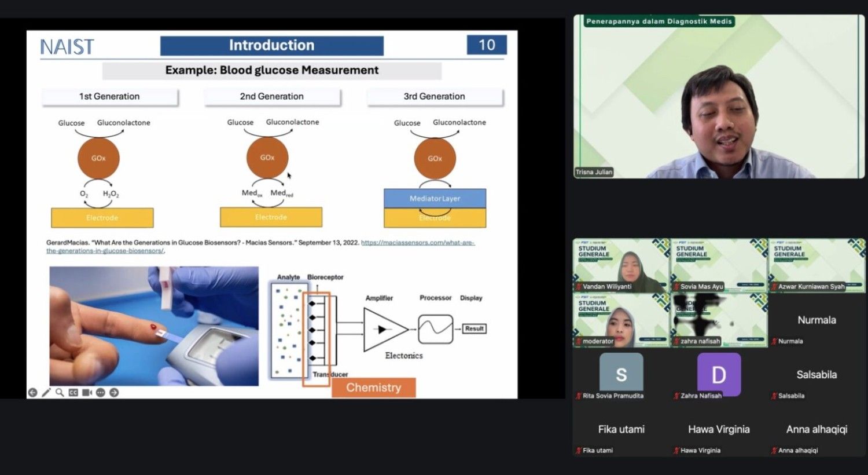Click Rita Sovia Pramudita's S avatar
The width and height of the screenshot is (868, 475).
tap(621, 374)
